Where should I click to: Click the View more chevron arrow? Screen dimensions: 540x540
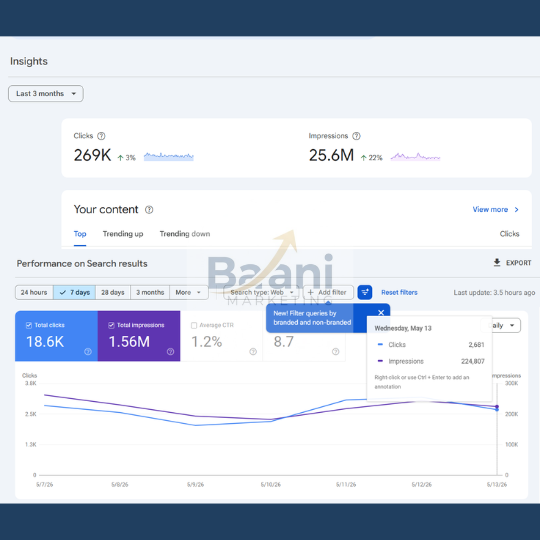coord(516,209)
